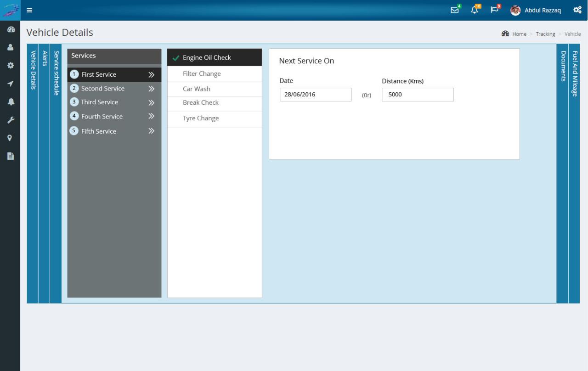Select the user management sidebar icon
588x371 pixels.
[x=10, y=47]
